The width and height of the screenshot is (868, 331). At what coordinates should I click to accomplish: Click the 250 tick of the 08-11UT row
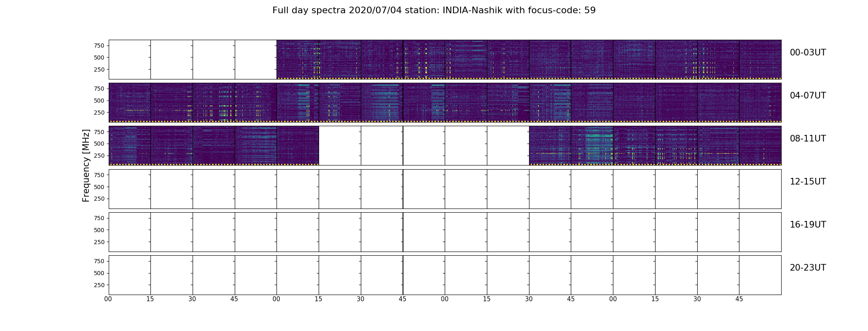(99, 156)
